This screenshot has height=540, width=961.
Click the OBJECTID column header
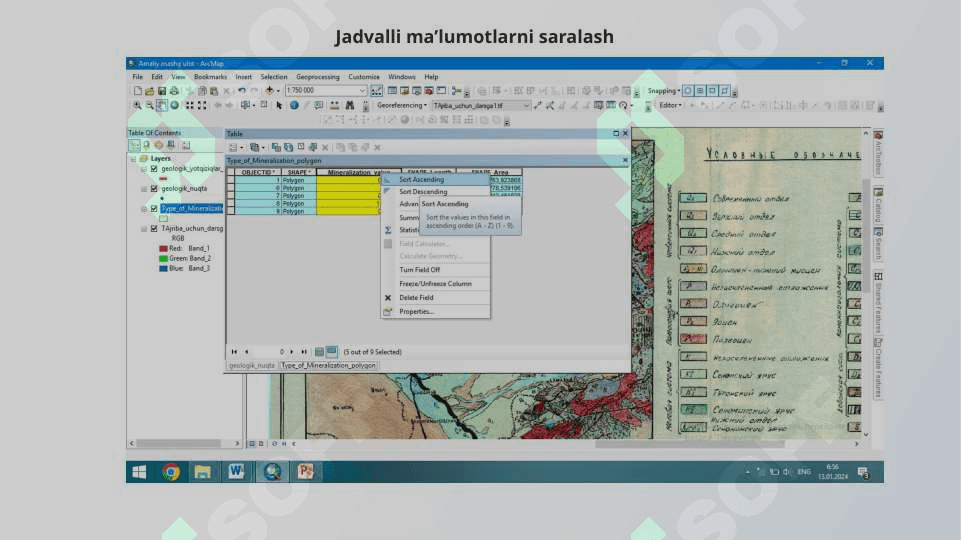258,172
